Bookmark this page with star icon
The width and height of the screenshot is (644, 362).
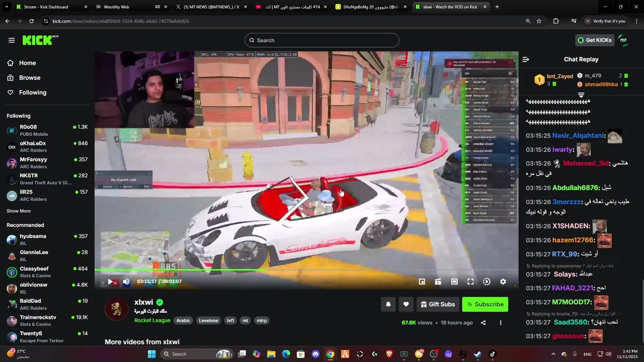539,21
